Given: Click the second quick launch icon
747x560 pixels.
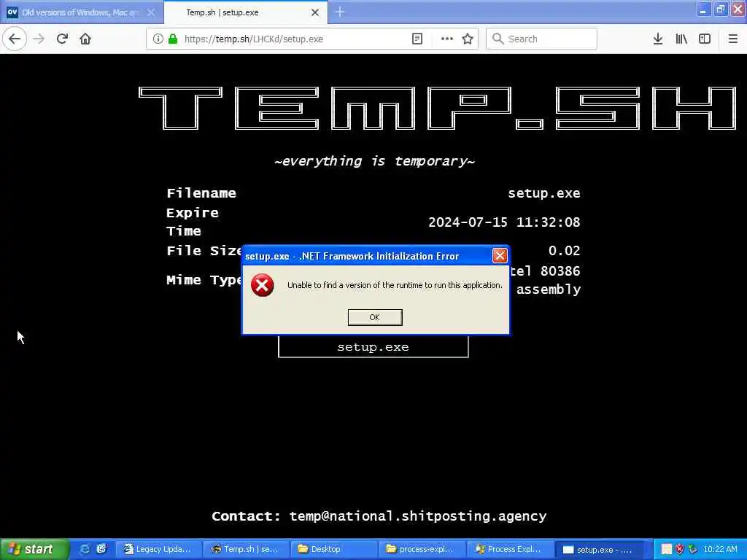Looking at the screenshot, I should tap(101, 549).
